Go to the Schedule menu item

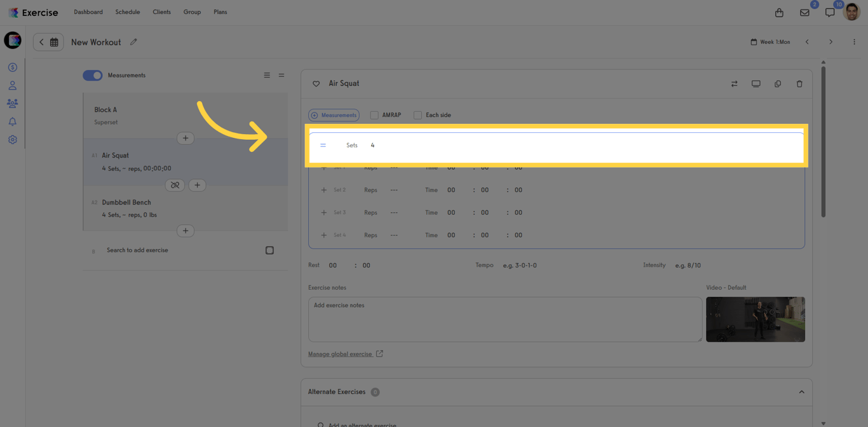127,11
